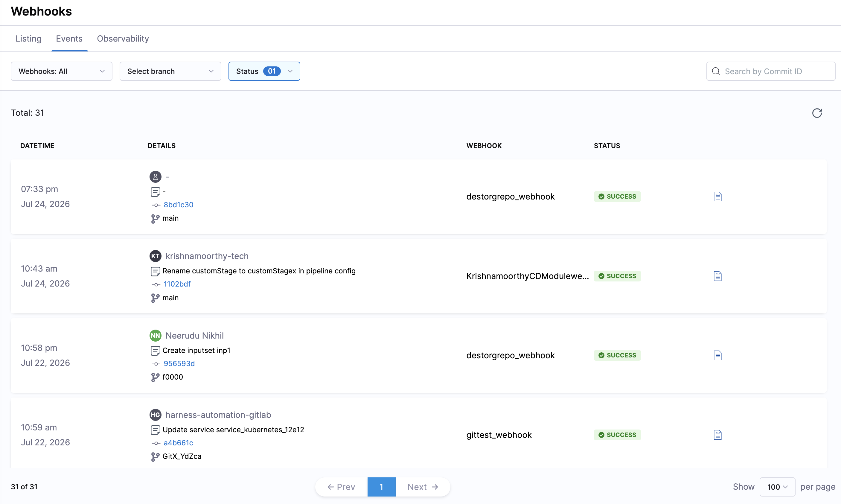Screen dimensions: 841x504
Task: Open the Select branch dropdown
Action: click(170, 71)
